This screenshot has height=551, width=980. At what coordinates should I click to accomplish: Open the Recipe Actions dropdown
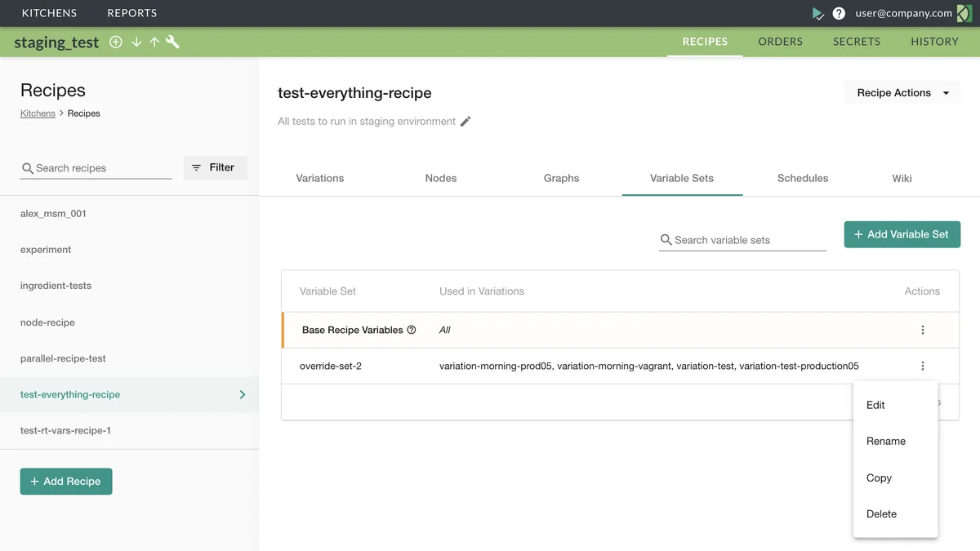click(902, 92)
